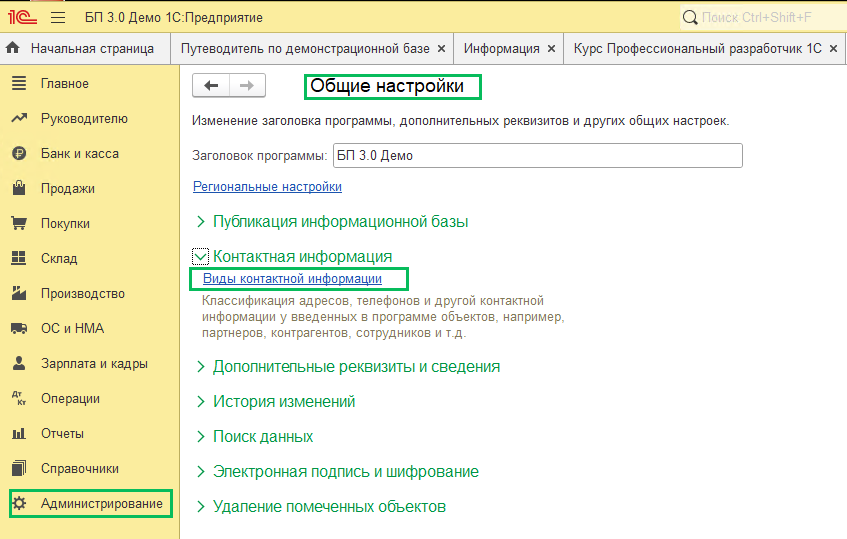Click the ОС и НМА truck icon
Viewport: 847px width, 539px height.
[x=19, y=328]
